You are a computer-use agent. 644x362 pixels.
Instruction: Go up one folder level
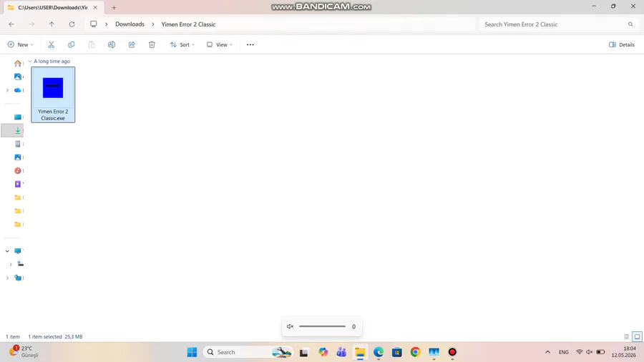point(52,24)
